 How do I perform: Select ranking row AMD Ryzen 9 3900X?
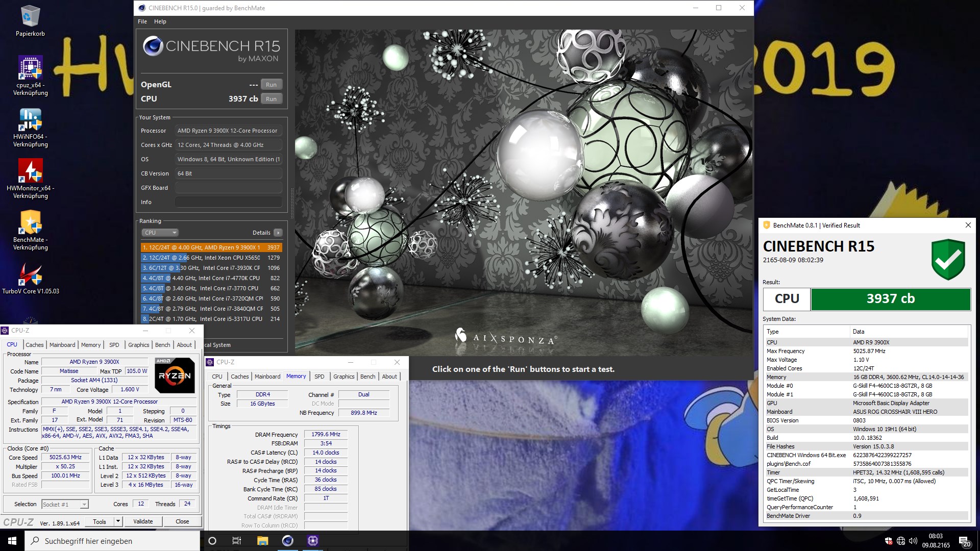point(211,247)
